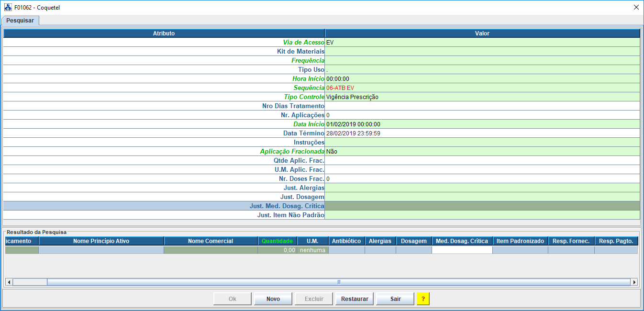Exit using the Sair button

pos(395,299)
